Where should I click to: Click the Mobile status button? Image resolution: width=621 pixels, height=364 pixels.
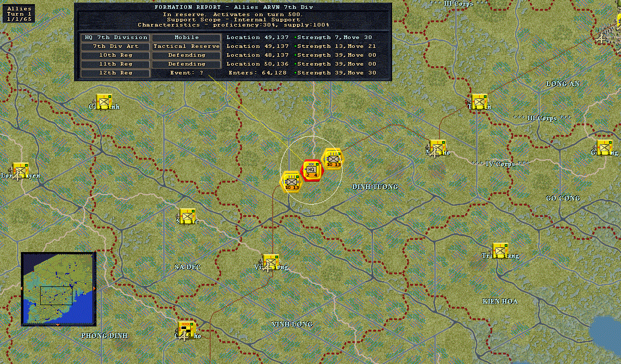(187, 37)
